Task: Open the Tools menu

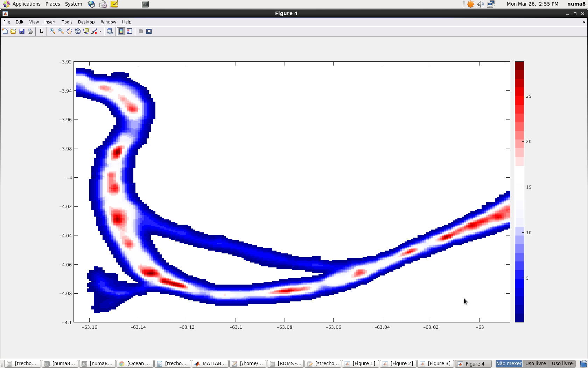Action: tap(66, 22)
